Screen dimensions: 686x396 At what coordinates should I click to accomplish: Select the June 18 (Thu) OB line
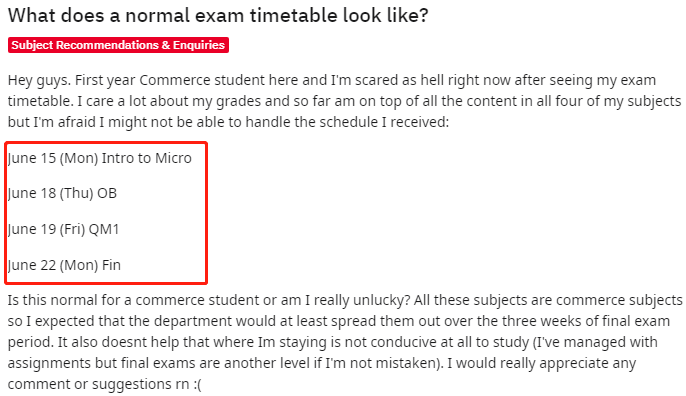[63, 193]
